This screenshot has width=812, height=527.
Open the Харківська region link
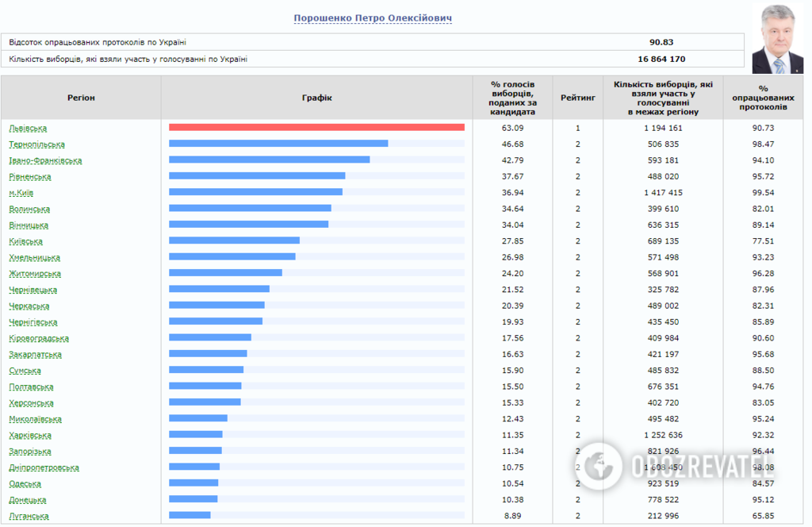(x=30, y=435)
